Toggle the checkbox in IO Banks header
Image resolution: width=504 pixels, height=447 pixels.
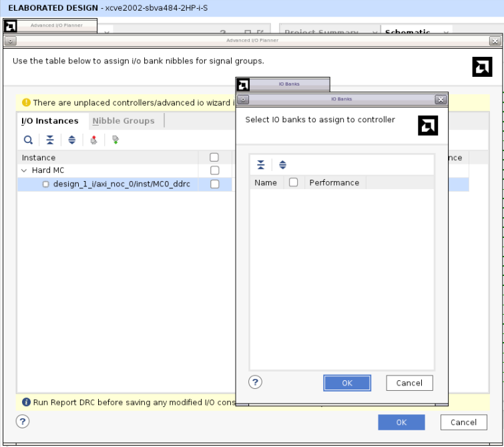click(x=293, y=182)
